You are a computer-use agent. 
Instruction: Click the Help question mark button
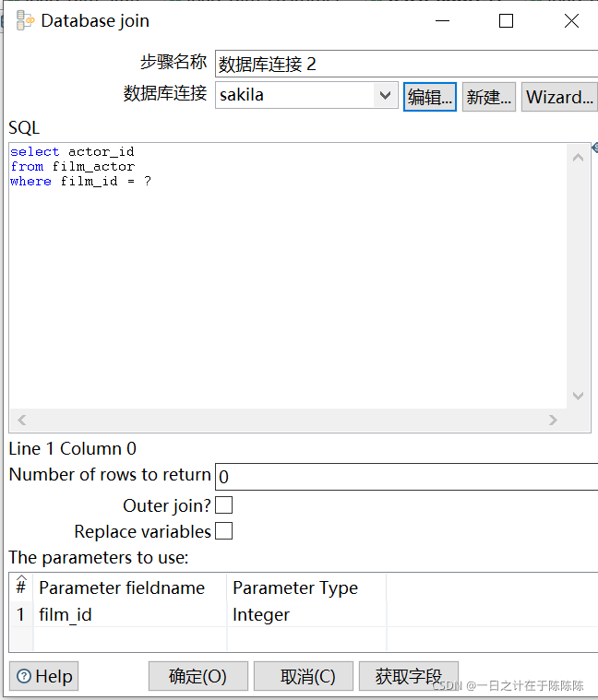(43, 676)
